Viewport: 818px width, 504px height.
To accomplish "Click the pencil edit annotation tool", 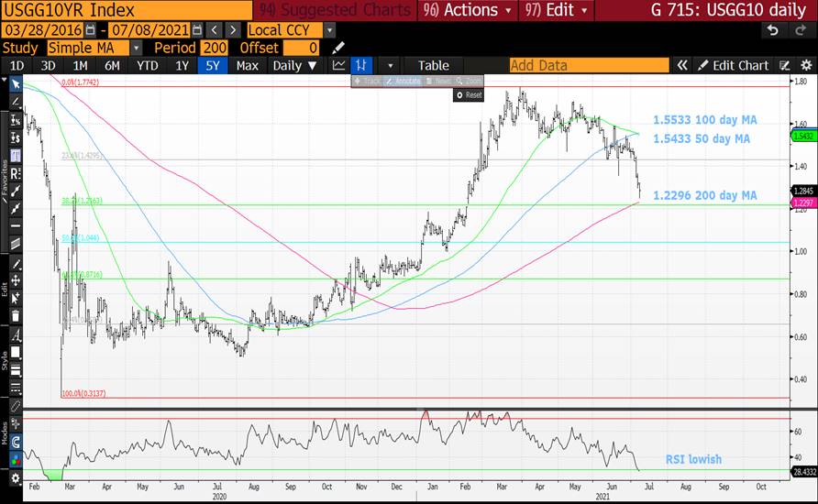I will pos(16,264).
